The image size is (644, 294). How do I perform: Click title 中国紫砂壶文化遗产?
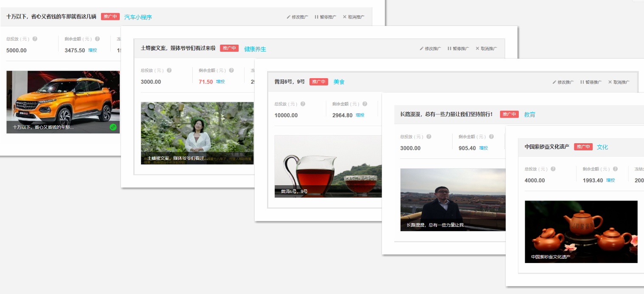click(x=547, y=147)
